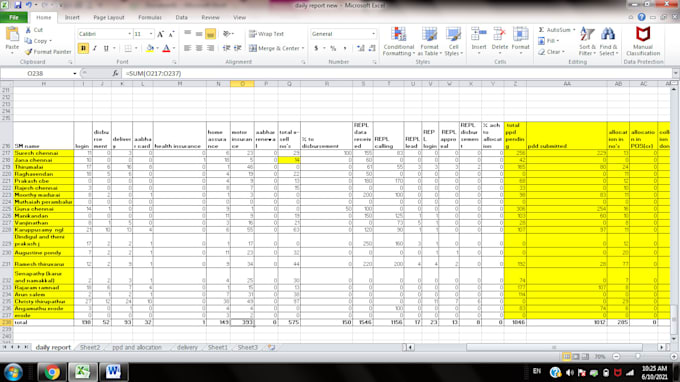The width and height of the screenshot is (680, 382).
Task: Click Decrease Indent icon
Action: pos(226,48)
